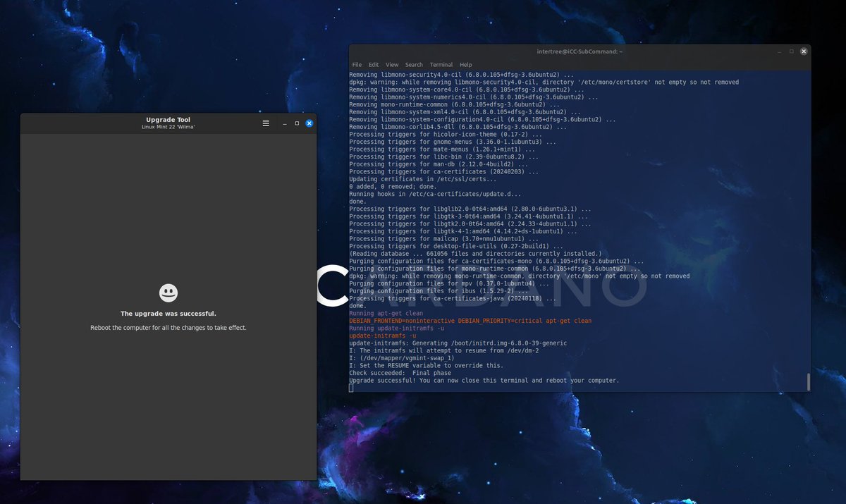Screen dimensions: 846x504
Task: Click the terminal scrollbar handle
Action: tap(808, 381)
